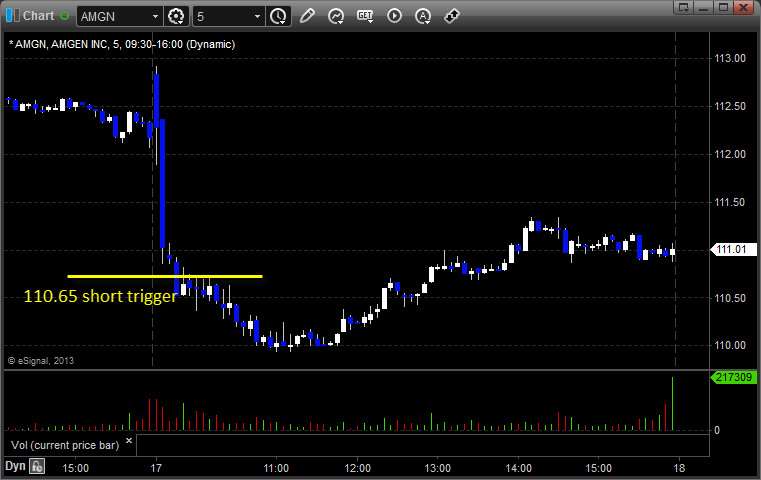Open the window options dropdown in title bar
761x480 pixels.
[684, 7]
